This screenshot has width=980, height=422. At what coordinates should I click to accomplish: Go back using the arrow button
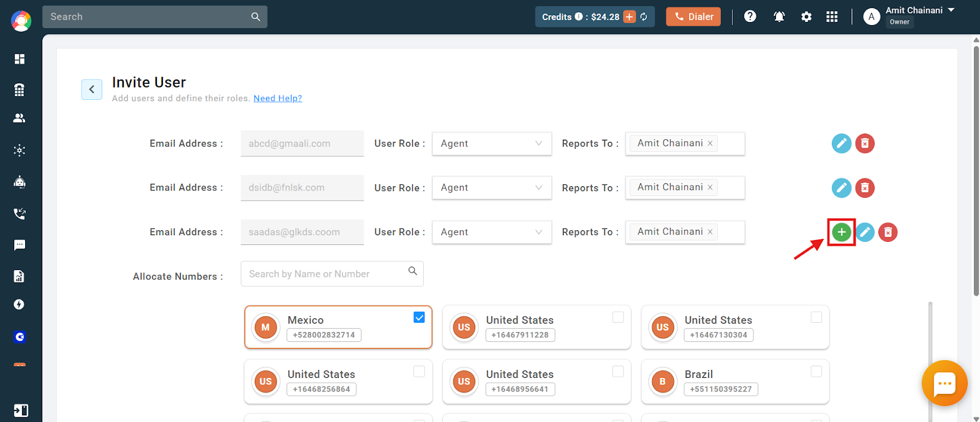92,89
